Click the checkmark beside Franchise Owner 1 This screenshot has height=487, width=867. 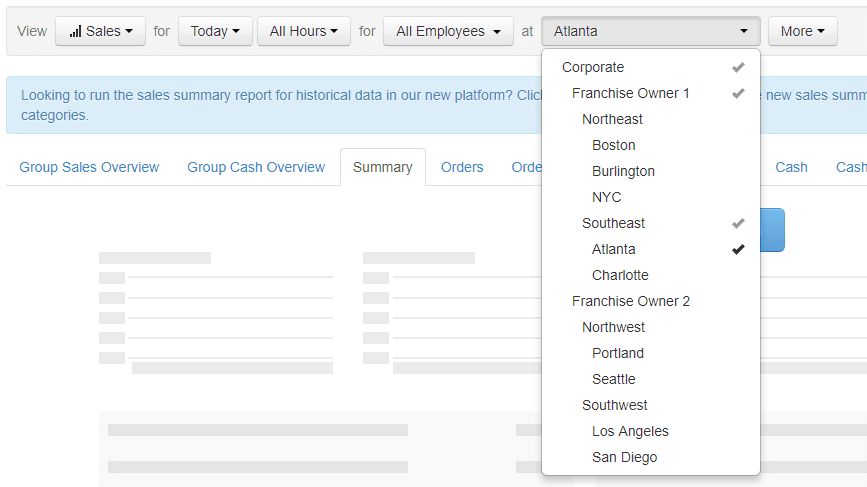738,93
